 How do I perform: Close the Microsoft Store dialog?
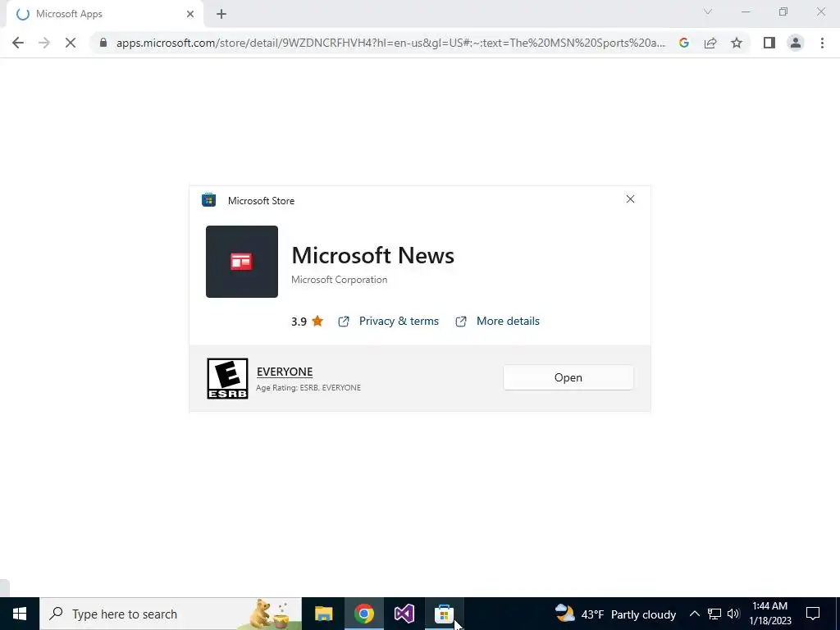coord(630,199)
